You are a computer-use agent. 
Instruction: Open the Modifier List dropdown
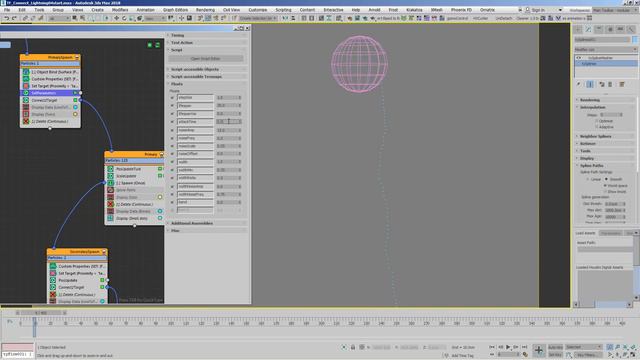605,49
